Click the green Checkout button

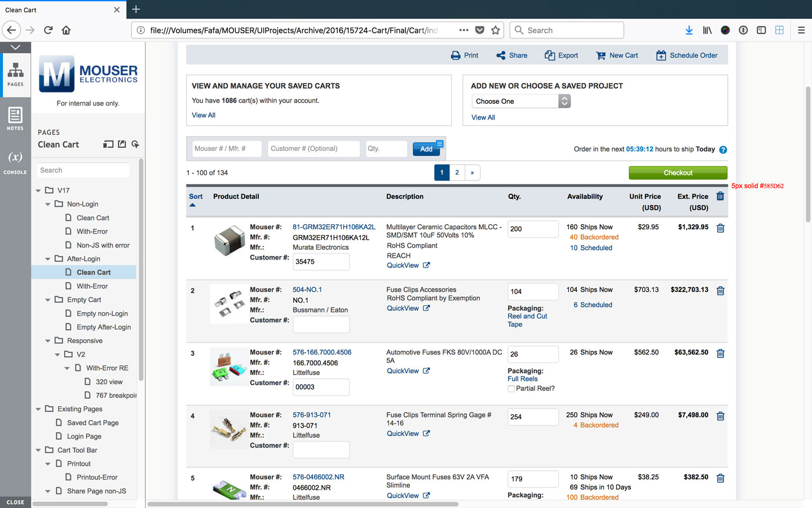click(678, 173)
